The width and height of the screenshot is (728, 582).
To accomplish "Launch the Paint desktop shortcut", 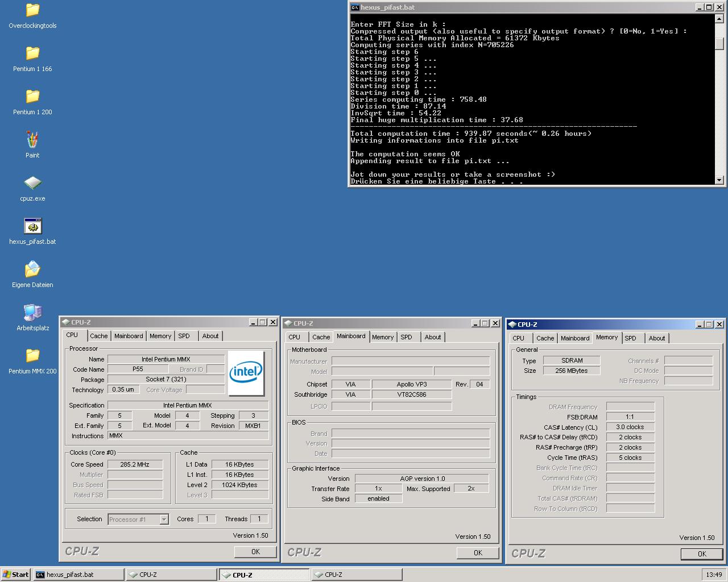I will pyautogui.click(x=32, y=140).
